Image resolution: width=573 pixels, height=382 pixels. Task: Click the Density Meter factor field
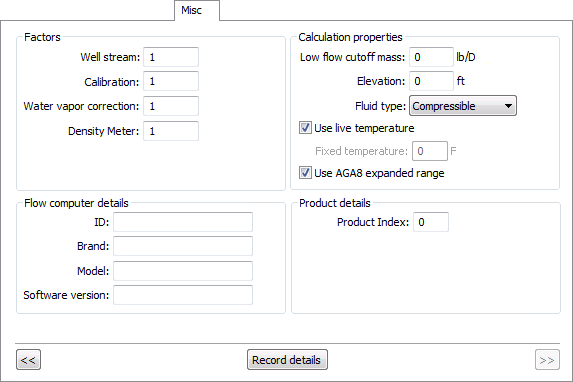point(171,131)
